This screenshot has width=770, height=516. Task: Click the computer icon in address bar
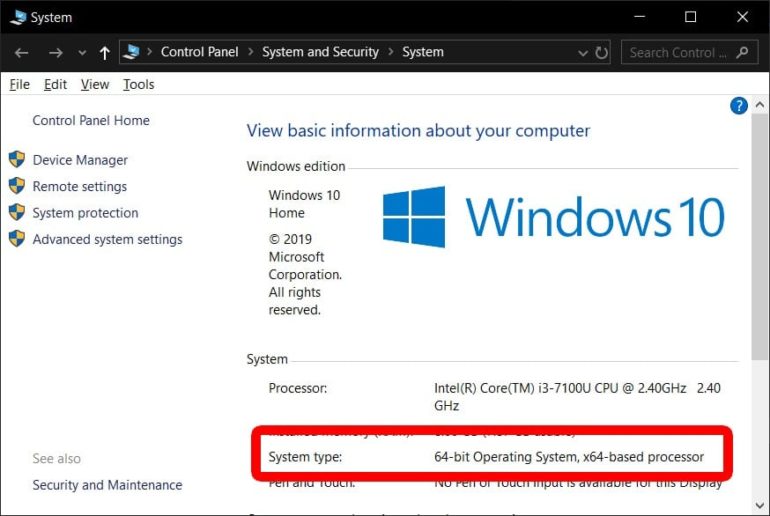[132, 52]
